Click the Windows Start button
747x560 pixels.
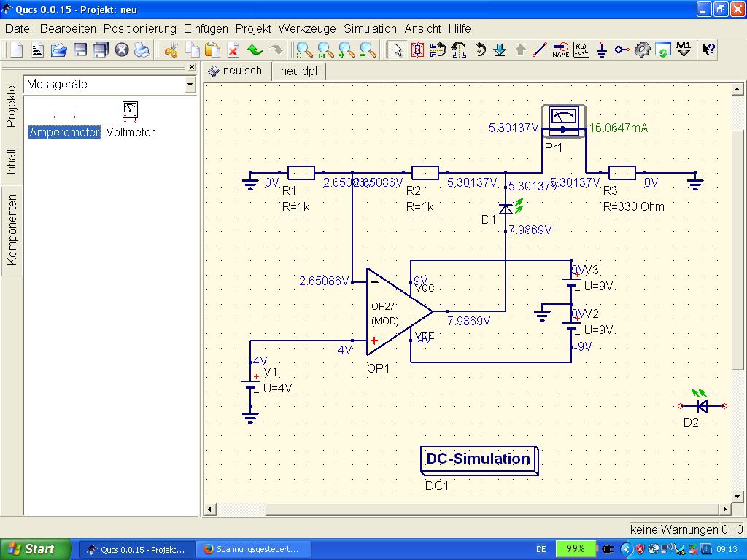pos(35,549)
